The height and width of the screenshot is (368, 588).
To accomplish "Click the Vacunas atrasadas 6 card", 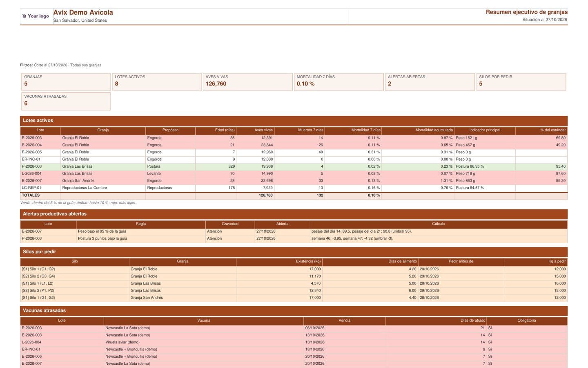I will (66, 101).
